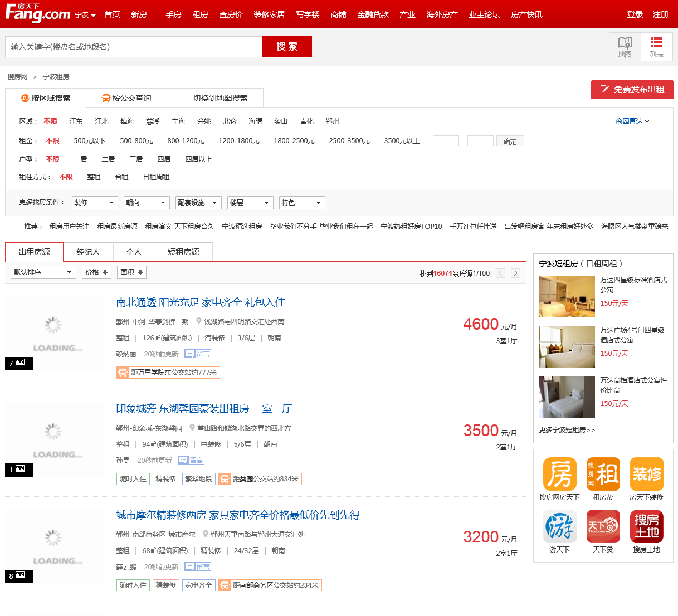Open listing 印象城旁 东湖馨园豪装出租房
The width and height of the screenshot is (678, 616).
point(204,409)
